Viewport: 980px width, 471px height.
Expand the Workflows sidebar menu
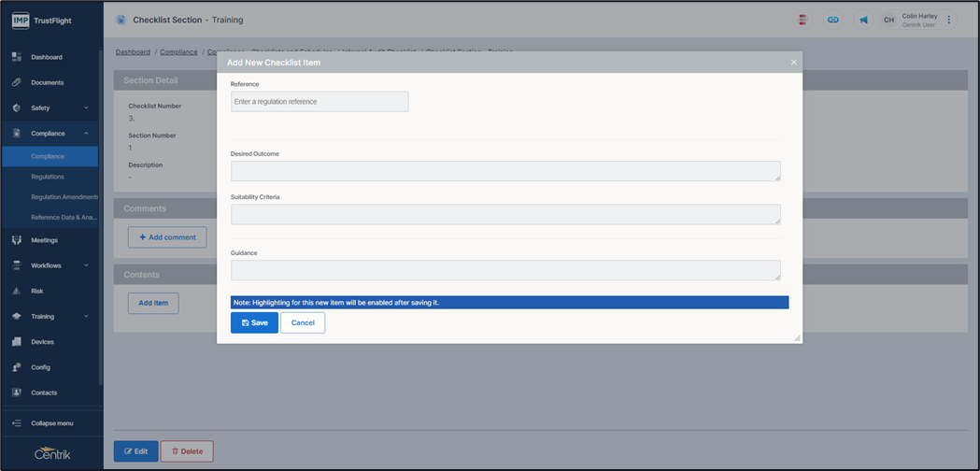86,265
